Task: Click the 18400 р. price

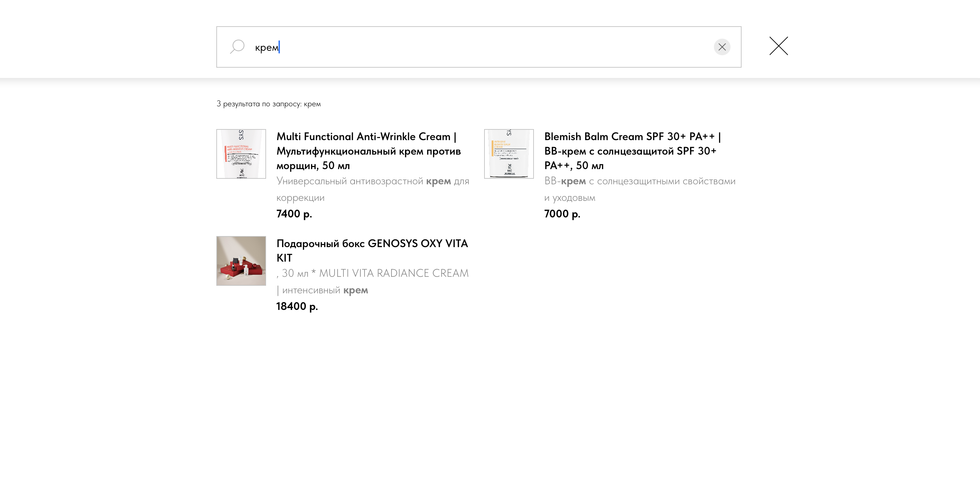Action: [297, 306]
